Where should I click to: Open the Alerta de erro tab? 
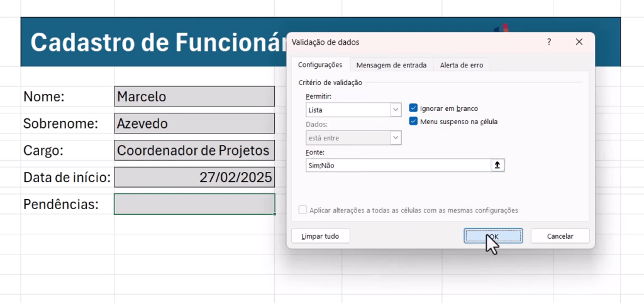(462, 65)
